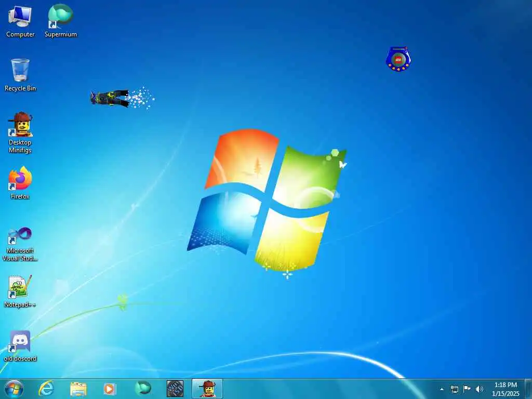Screen dimensions: 532x399
Task: Launch Internet Explorer from the taskbar
Action: click(46, 389)
